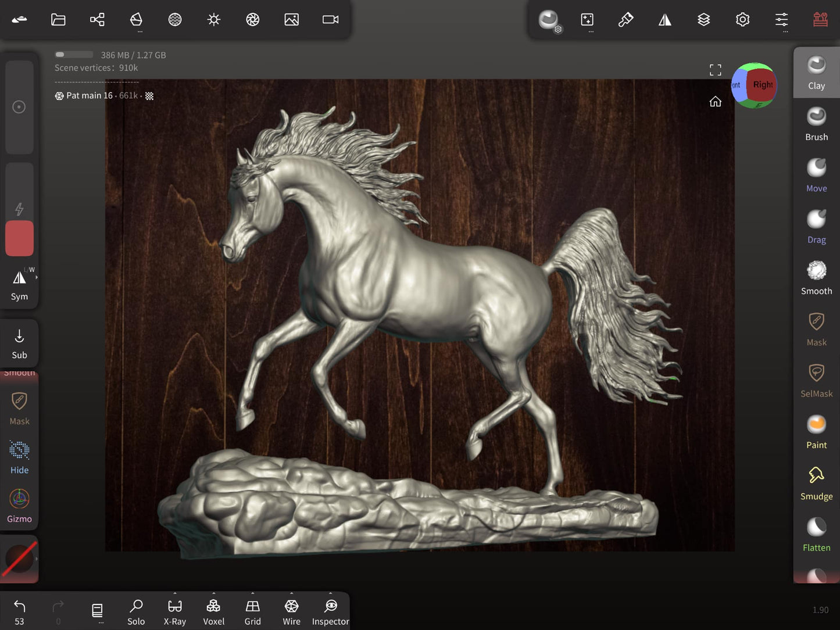Expand the material sphere settings gear

[556, 28]
